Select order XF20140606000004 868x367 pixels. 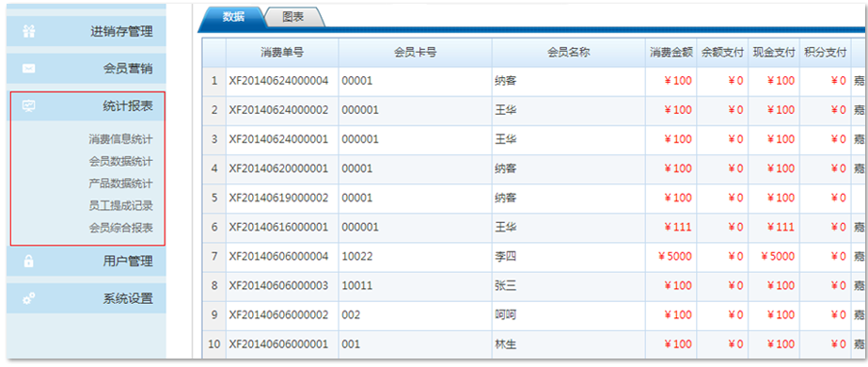(278, 256)
